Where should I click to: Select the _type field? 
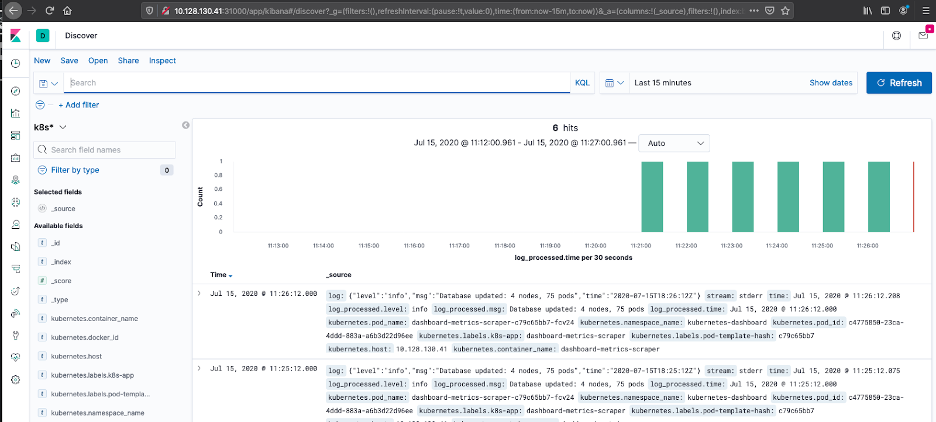(60, 300)
